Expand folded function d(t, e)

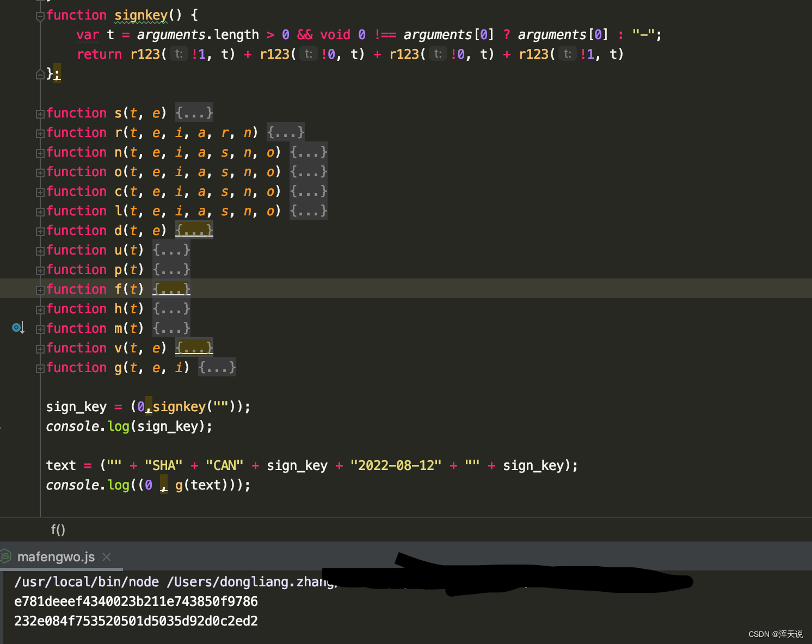(x=40, y=231)
